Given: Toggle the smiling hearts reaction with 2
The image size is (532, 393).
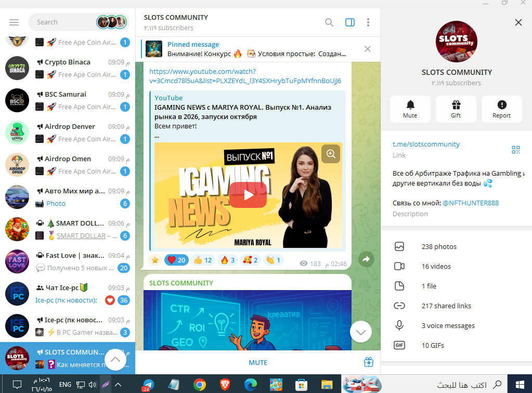Looking at the screenshot, I should pos(250,260).
